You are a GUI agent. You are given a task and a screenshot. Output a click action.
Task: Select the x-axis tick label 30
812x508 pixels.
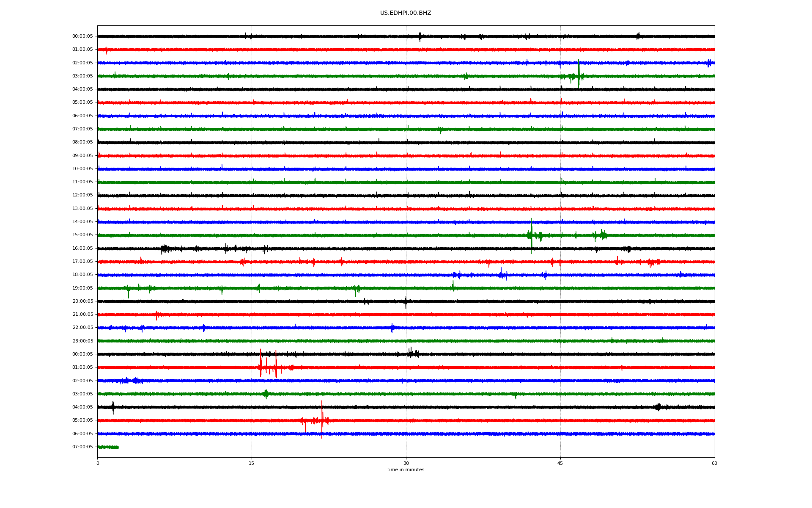406,463
